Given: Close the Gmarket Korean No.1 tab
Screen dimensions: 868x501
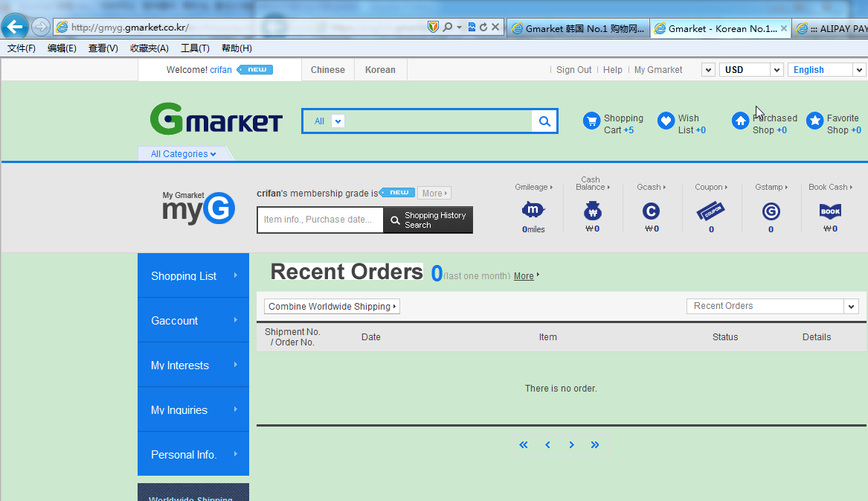Looking at the screenshot, I should tap(783, 28).
